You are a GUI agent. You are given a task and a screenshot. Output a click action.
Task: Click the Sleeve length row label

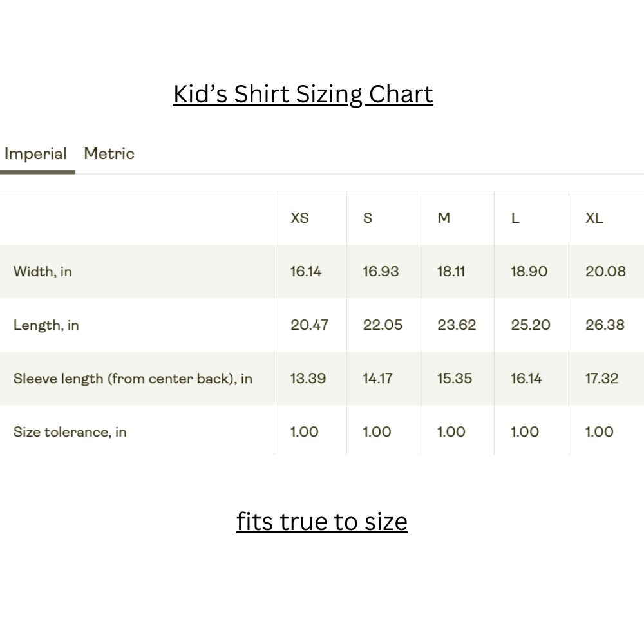pos(133,378)
